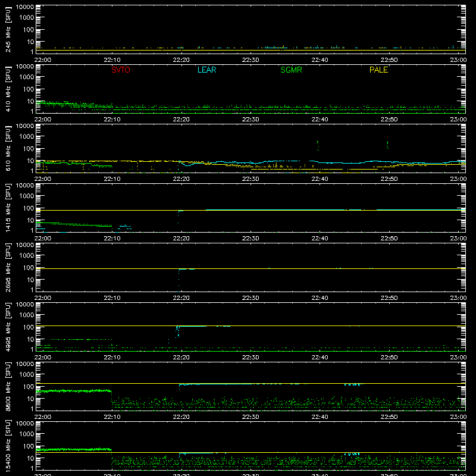
Task: Click 22:40 tick label under 410 MHz panel
Action: [x=320, y=120]
